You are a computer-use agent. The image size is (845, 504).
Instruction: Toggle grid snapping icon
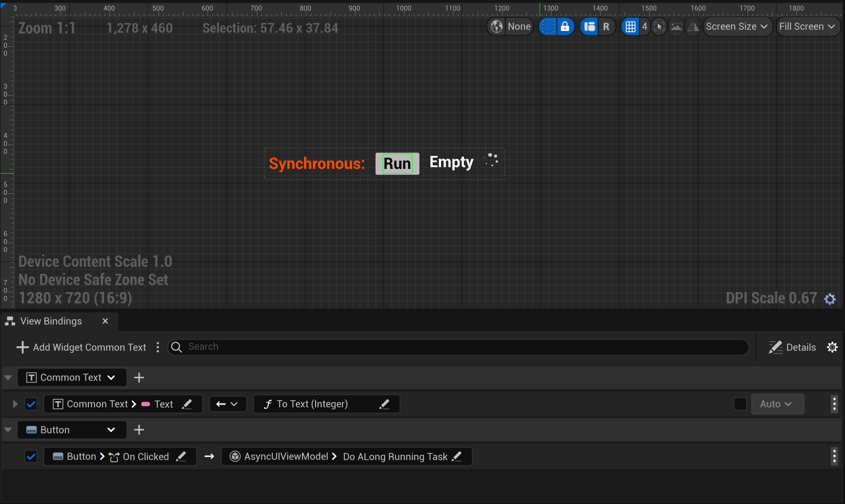click(x=630, y=27)
